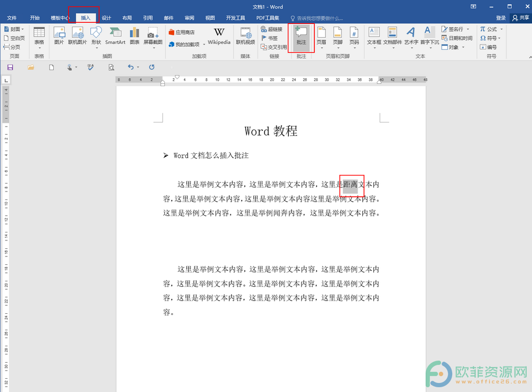Click the right indent marker on ruler

(x=379, y=82)
